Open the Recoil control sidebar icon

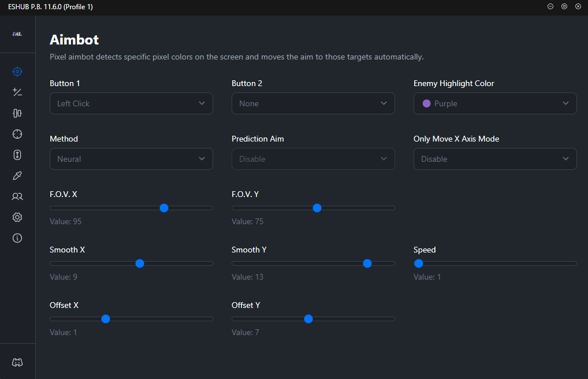[x=17, y=113]
